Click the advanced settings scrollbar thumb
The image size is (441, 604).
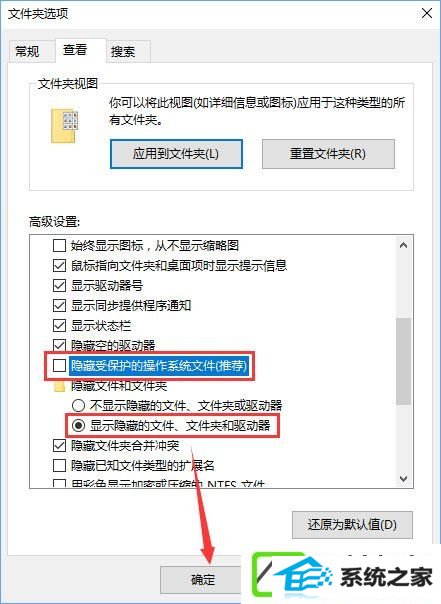pyautogui.click(x=403, y=361)
